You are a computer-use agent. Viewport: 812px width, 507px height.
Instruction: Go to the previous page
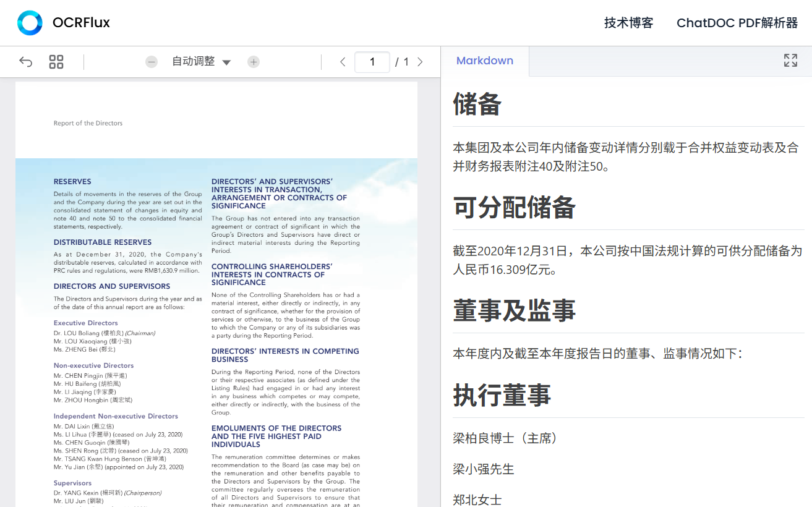(x=343, y=62)
